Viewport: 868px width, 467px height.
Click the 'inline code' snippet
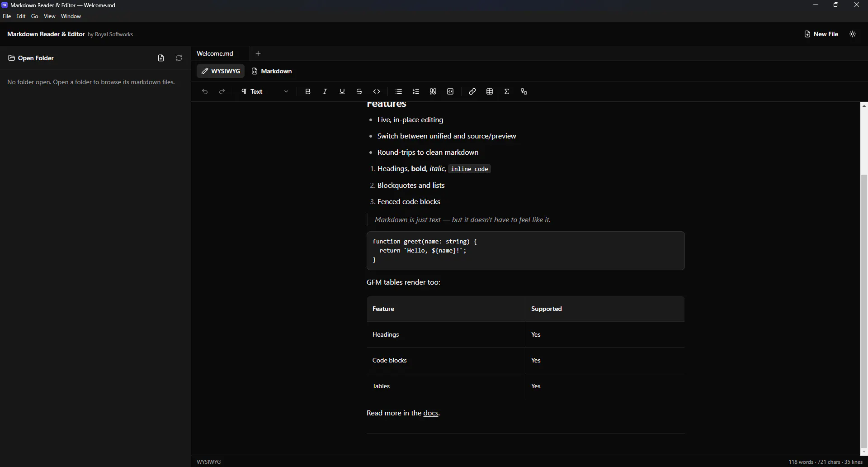(x=470, y=169)
